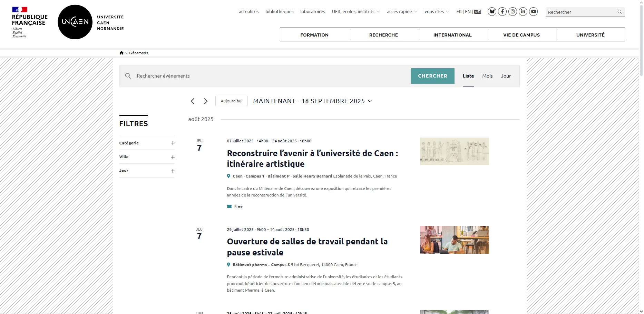Go to previous events with left arrow
Image resolution: width=644 pixels, height=314 pixels.
pyautogui.click(x=193, y=101)
